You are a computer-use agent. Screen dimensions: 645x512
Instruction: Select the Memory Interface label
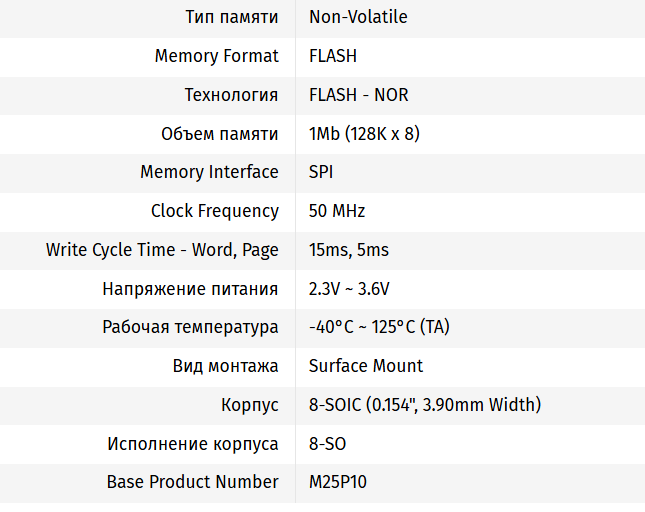click(x=209, y=172)
